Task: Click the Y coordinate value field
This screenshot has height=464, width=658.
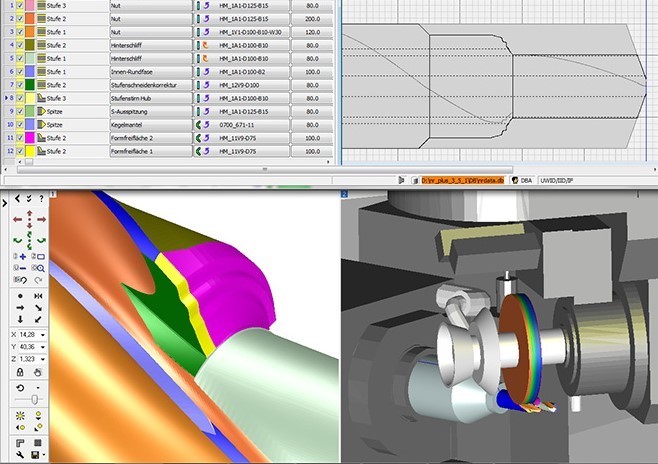Action: [x=27, y=346]
